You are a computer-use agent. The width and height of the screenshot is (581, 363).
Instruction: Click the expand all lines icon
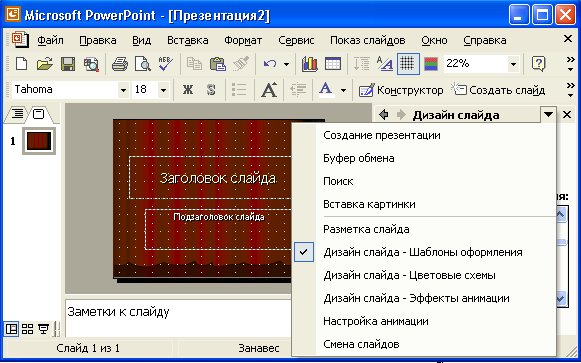tap(361, 64)
